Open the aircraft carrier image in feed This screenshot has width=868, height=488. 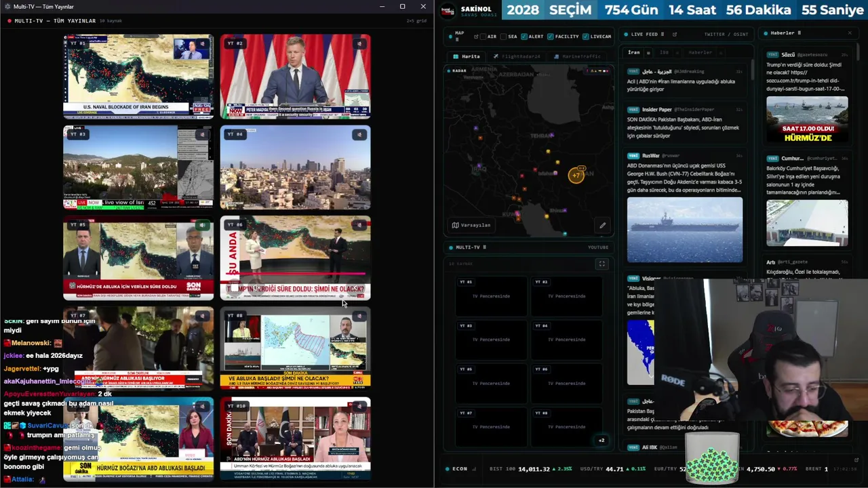pyautogui.click(x=684, y=230)
